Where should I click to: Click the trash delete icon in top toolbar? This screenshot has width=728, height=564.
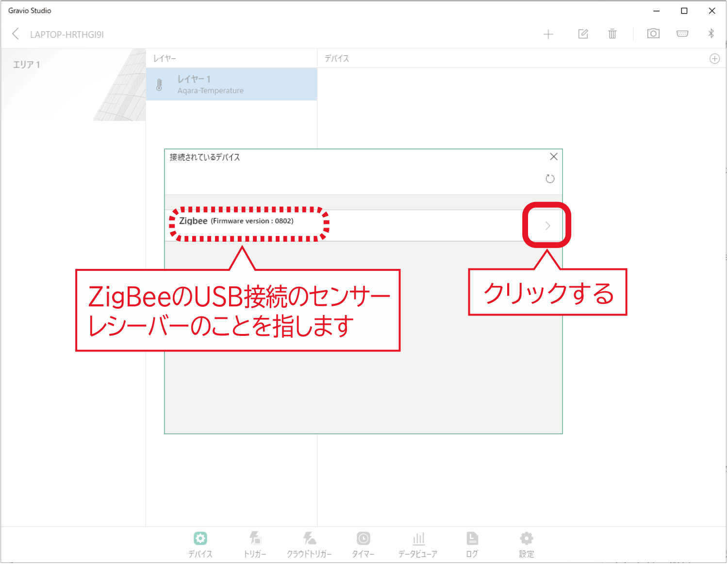coord(612,34)
